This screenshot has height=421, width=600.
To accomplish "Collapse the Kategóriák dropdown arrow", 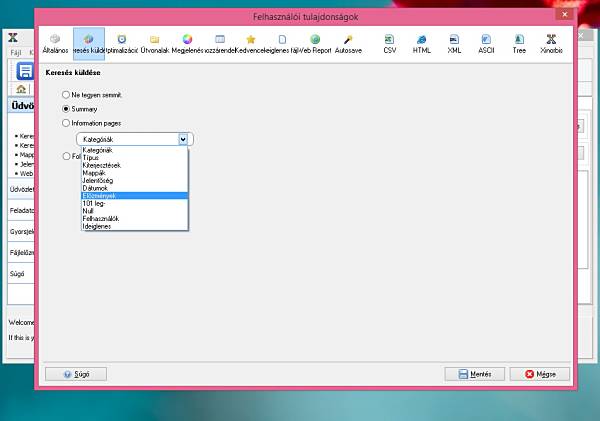I will pyautogui.click(x=183, y=139).
